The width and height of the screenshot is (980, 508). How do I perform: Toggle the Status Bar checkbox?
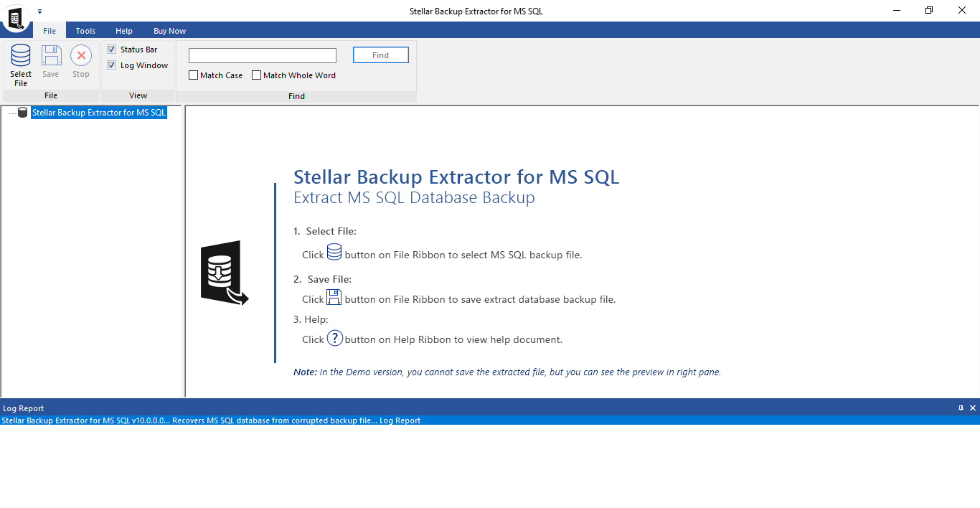coord(112,50)
